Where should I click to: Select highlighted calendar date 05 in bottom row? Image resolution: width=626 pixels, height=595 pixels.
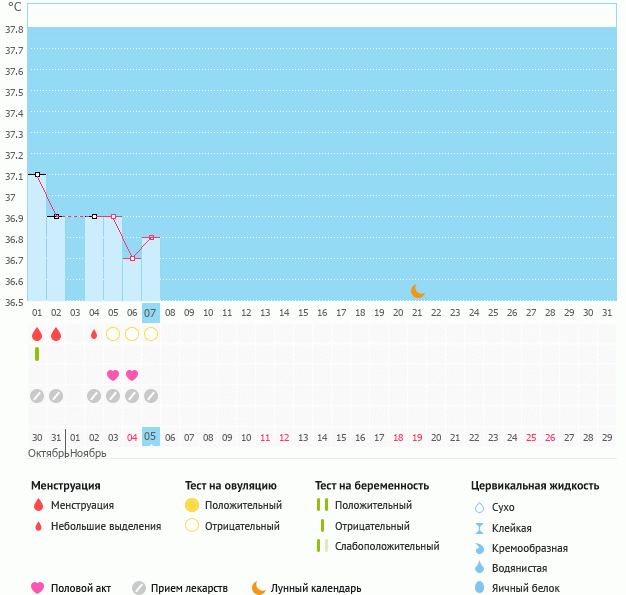151,437
